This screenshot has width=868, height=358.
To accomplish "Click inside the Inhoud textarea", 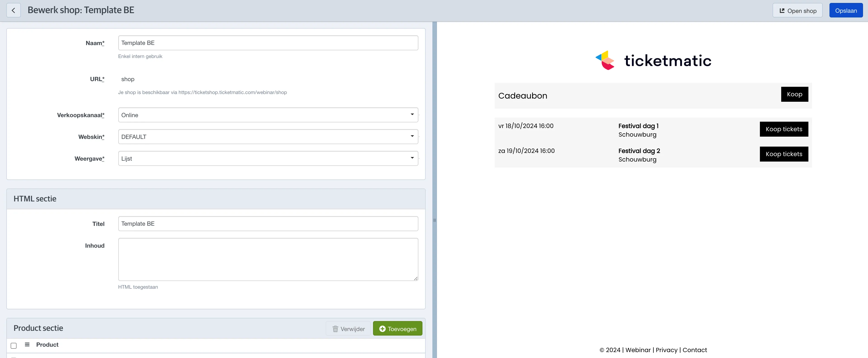I will (268, 259).
